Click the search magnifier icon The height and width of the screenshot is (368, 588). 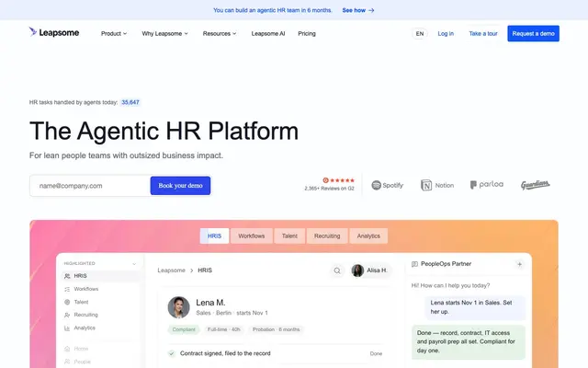[337, 270]
